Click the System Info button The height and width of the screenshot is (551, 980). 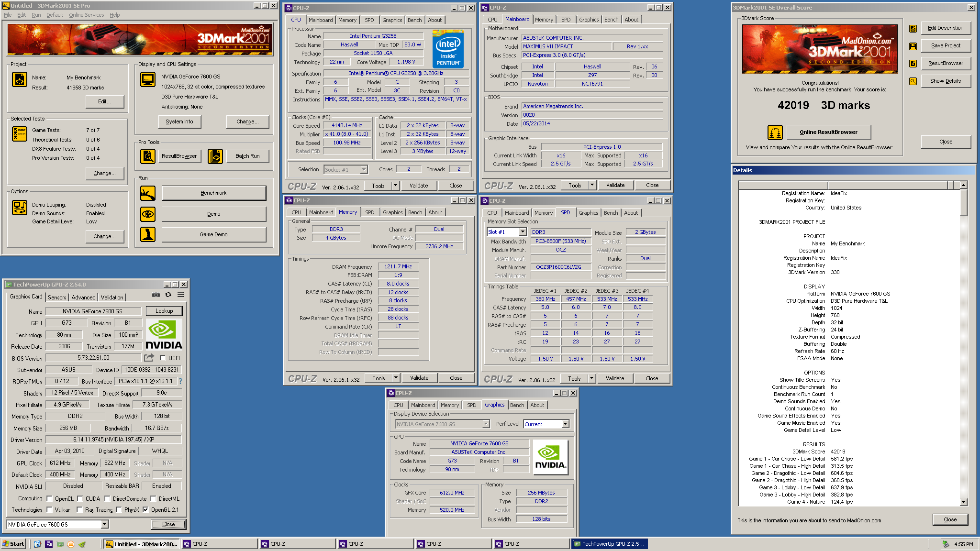[179, 121]
